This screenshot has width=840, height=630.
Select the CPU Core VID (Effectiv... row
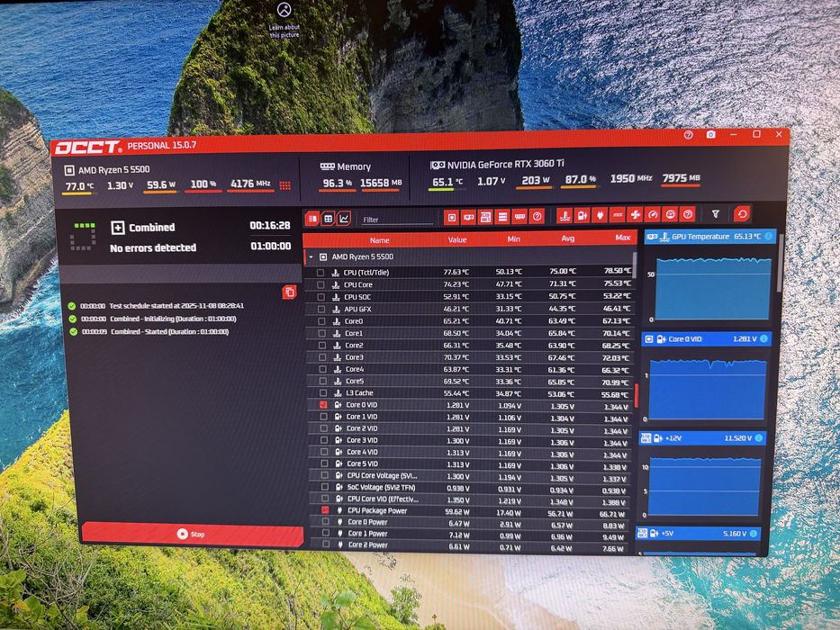click(x=469, y=499)
